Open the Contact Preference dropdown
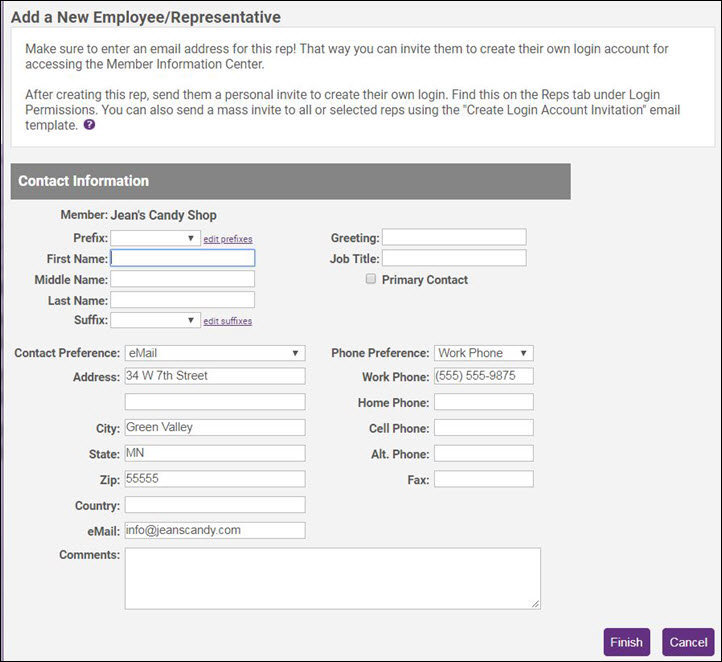Image resolution: width=722 pixels, height=662 pixels. click(x=214, y=353)
